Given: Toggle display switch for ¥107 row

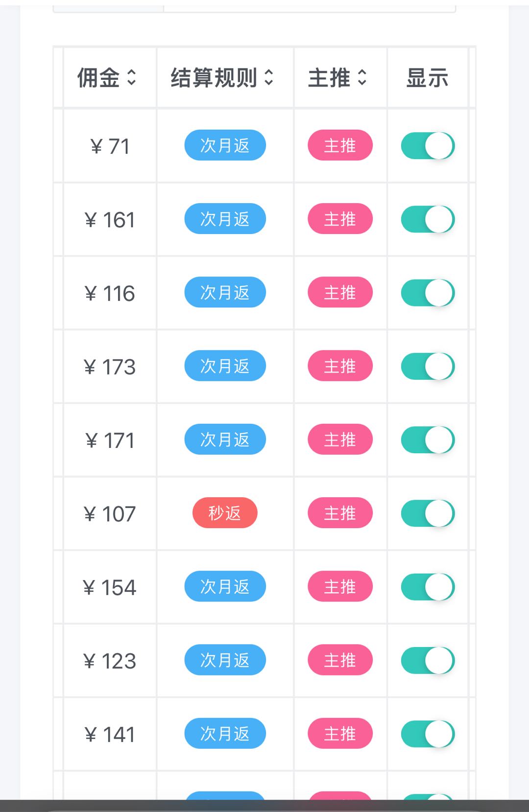Looking at the screenshot, I should [428, 513].
